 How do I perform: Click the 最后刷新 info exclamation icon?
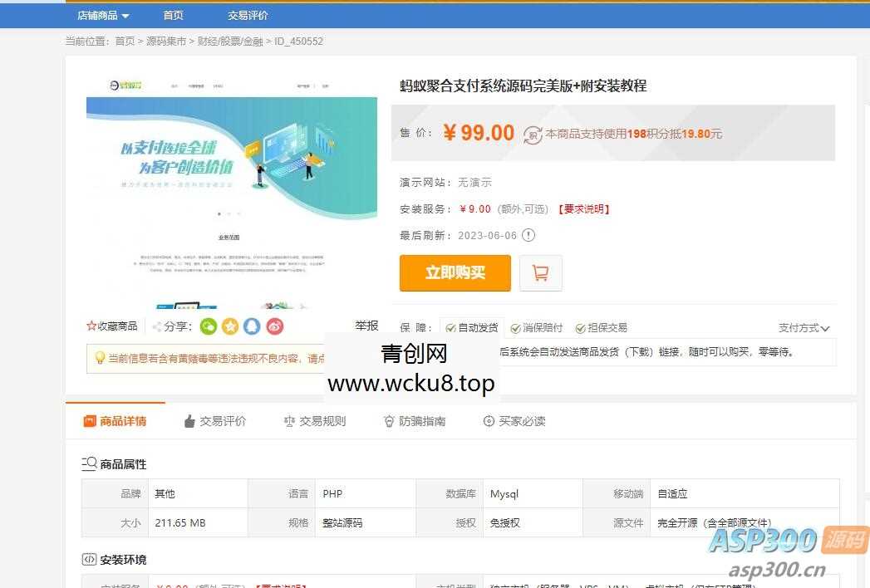click(529, 235)
